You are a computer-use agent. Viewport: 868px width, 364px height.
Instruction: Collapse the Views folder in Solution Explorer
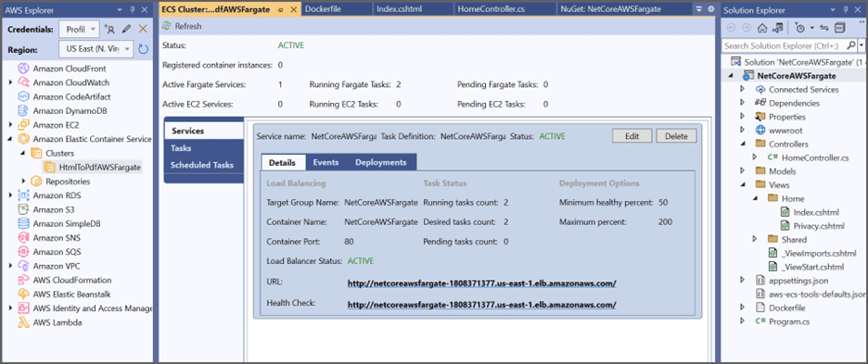tap(744, 184)
